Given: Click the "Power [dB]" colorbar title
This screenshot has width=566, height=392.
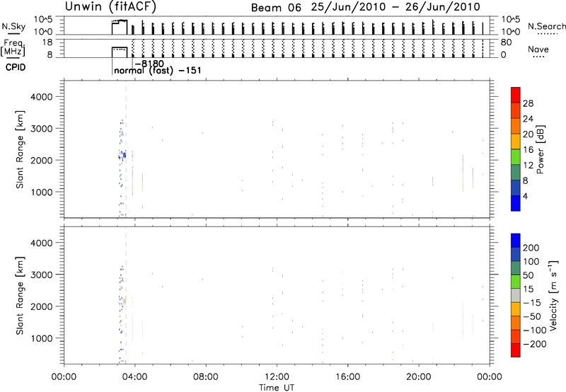Looking at the screenshot, I should [540, 149].
